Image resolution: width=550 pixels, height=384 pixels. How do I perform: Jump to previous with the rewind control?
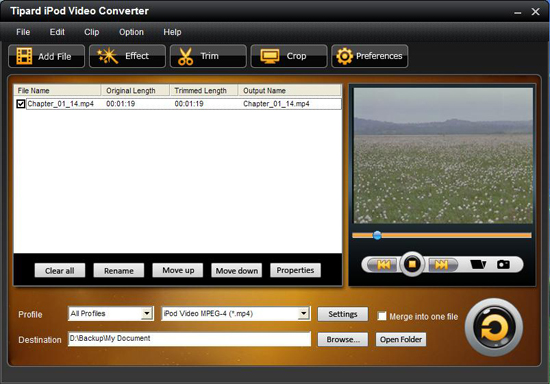[x=383, y=264]
